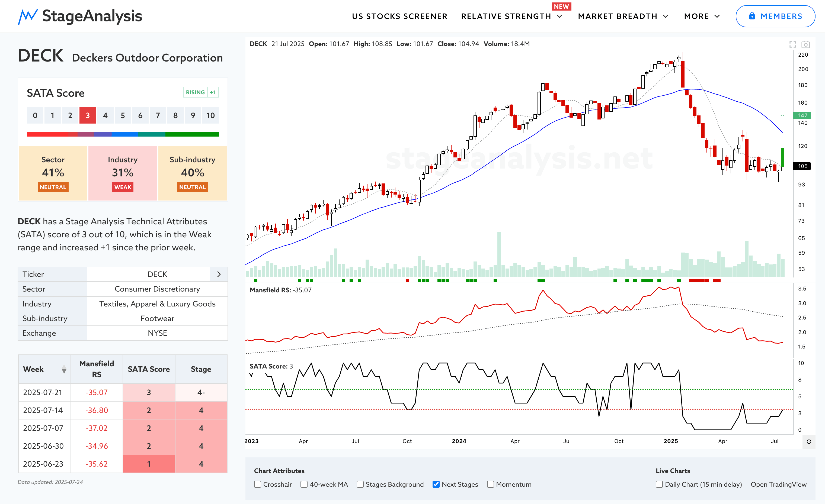Enable the Crosshair checkbox
825x504 pixels.
[257, 484]
